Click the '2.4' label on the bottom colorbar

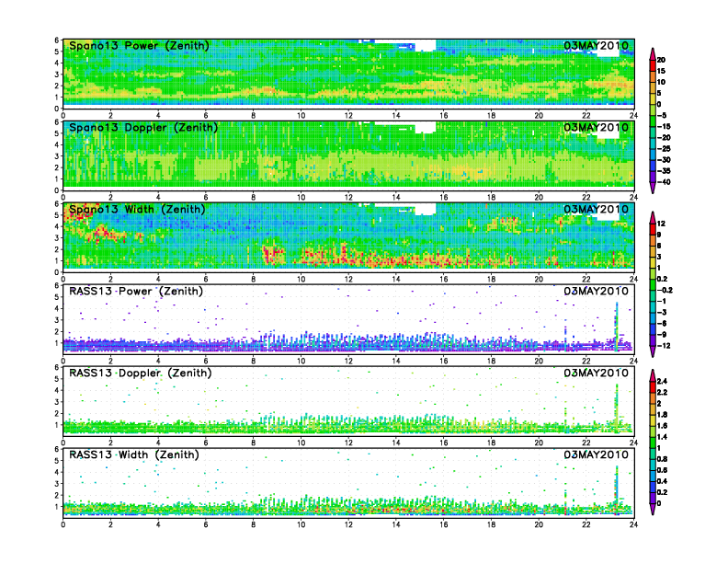(x=663, y=382)
